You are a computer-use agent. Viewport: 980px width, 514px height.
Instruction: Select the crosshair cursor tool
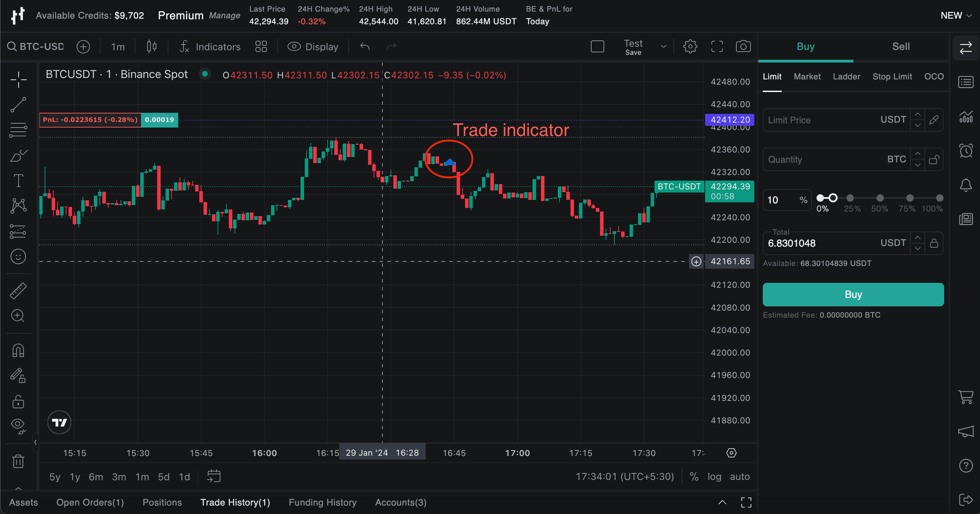pos(18,80)
